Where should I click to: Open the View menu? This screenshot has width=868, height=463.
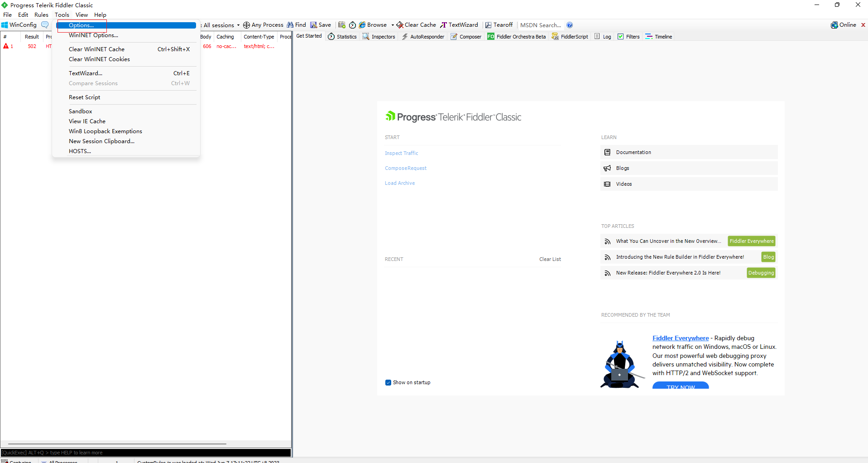[x=82, y=14]
